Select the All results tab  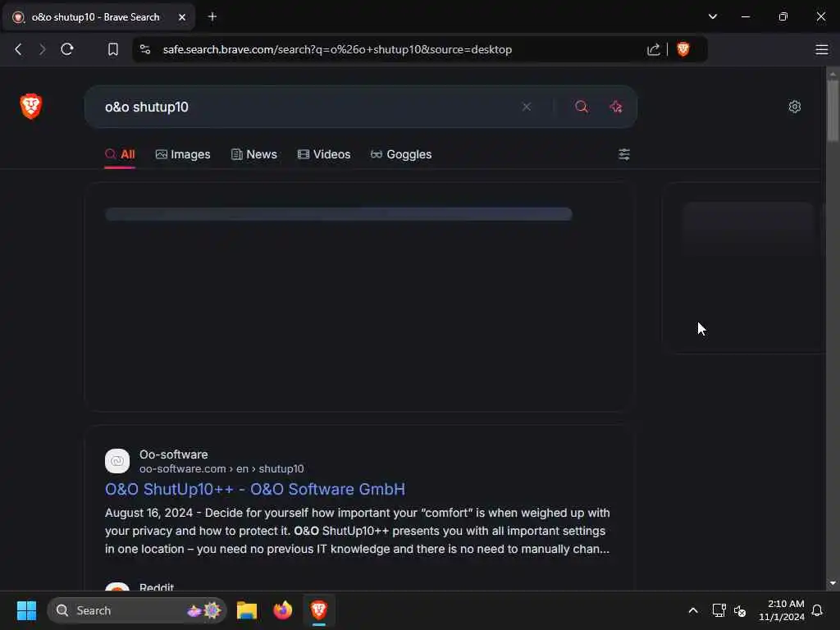(120, 154)
